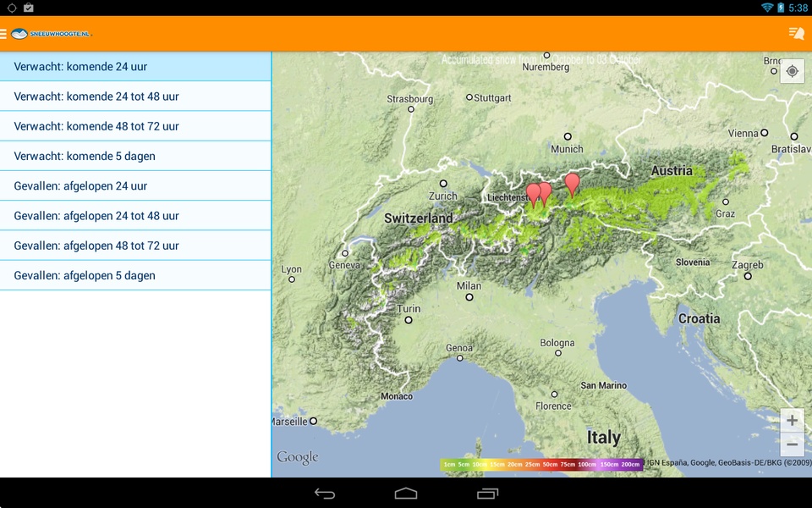
Task: Click the 1cm legend color swatch
Action: pyautogui.click(x=449, y=465)
